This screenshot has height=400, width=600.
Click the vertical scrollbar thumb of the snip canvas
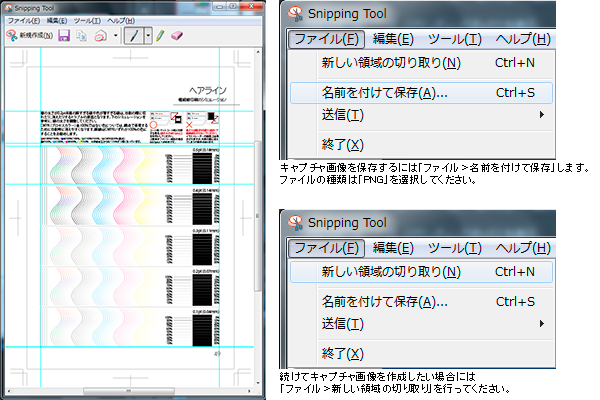[x=258, y=217]
